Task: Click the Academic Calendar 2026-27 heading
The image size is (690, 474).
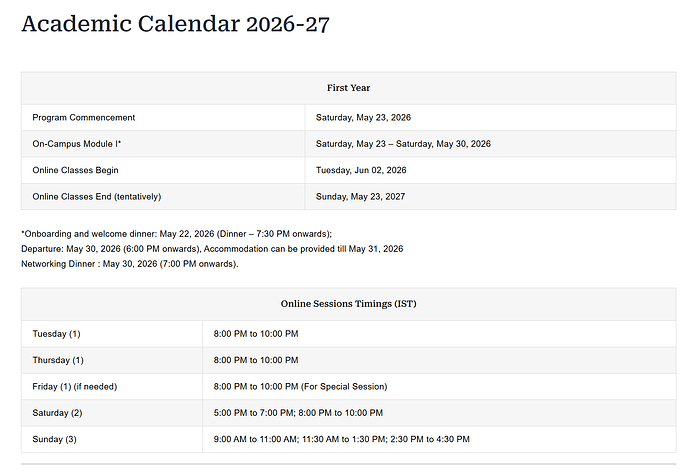Action: [175, 24]
